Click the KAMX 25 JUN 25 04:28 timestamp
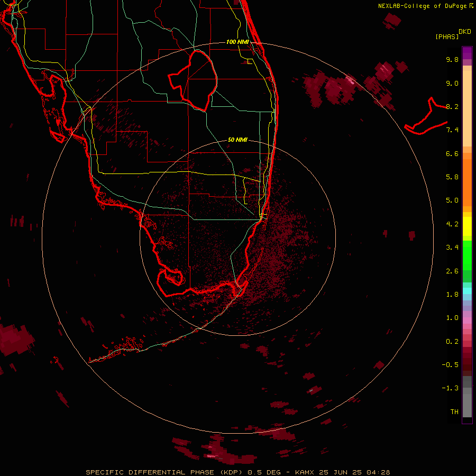Screen dimensions: 476x476 point(342,472)
